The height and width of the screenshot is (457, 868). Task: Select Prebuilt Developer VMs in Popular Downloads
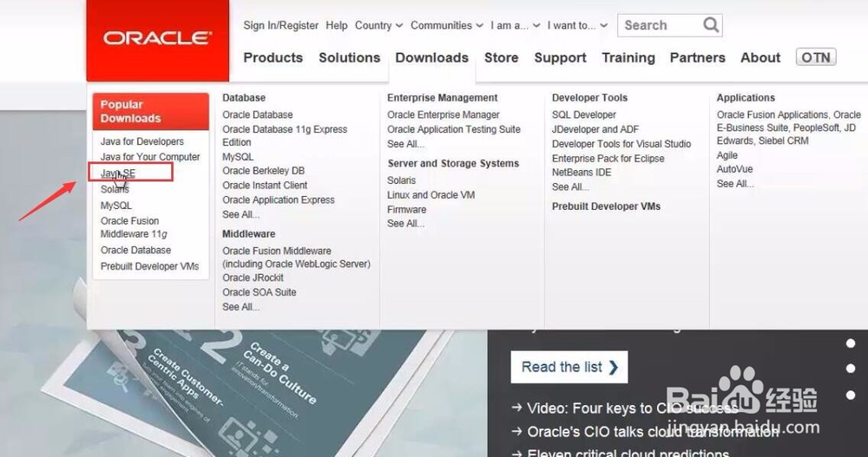click(149, 266)
